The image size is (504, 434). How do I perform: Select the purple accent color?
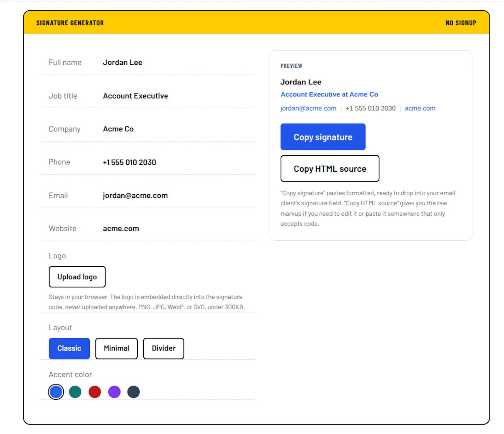[114, 392]
